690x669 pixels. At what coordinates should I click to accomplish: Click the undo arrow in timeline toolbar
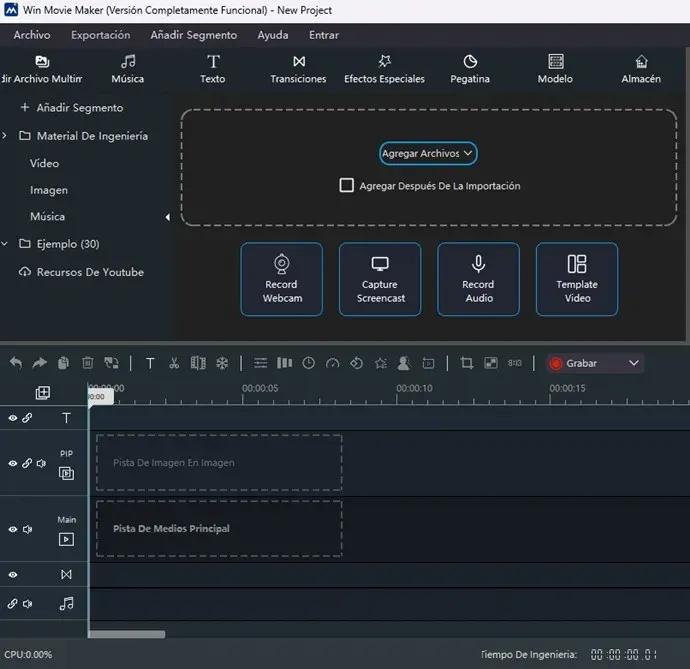pyautogui.click(x=16, y=363)
